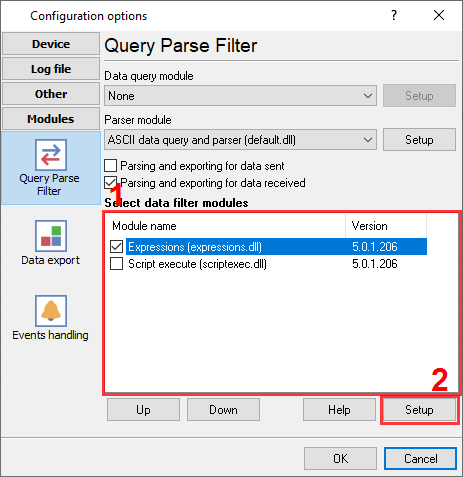Click version 5.0.1.206 in Expressions row
The image size is (463, 477).
[x=375, y=247]
